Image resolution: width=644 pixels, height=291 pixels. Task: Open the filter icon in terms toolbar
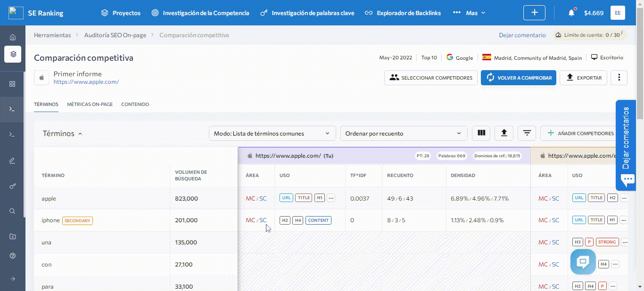pos(527,133)
